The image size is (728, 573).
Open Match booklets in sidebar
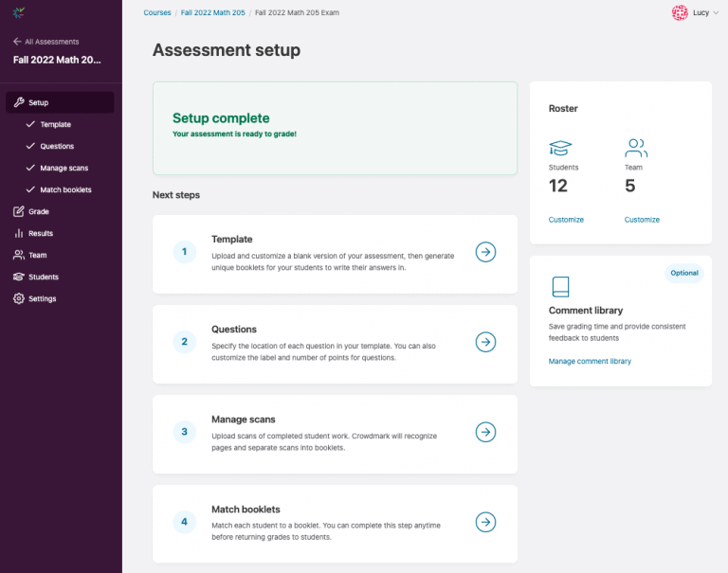tap(65, 189)
